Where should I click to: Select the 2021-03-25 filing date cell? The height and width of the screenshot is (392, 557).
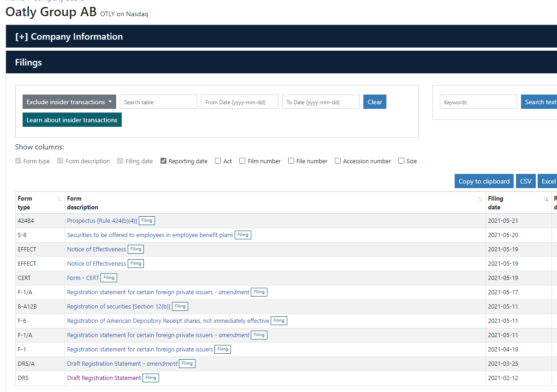click(519, 364)
